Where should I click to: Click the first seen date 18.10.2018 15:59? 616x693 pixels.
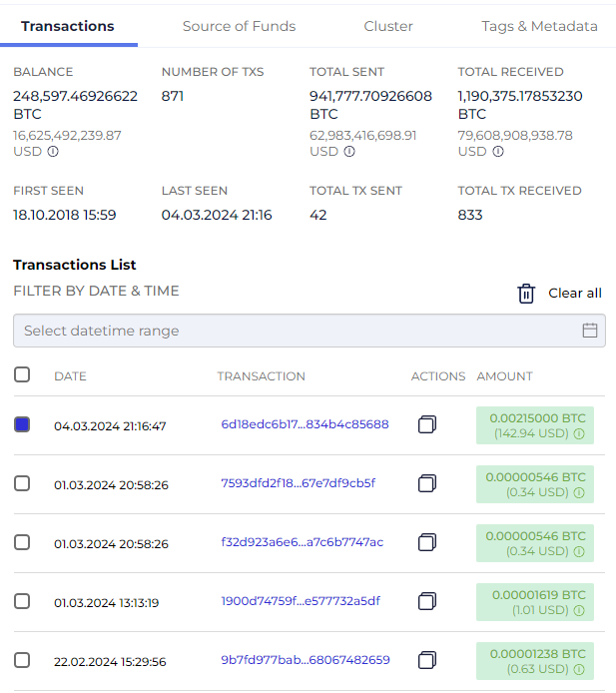[x=65, y=215]
